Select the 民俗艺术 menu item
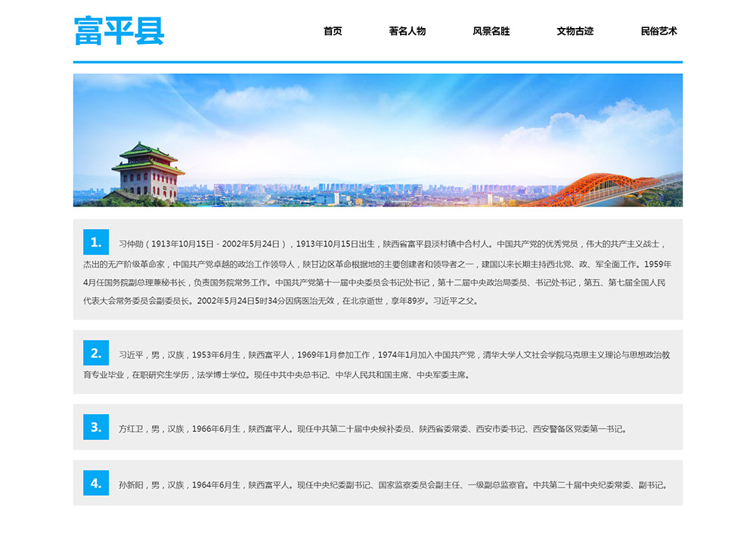 pyautogui.click(x=658, y=31)
